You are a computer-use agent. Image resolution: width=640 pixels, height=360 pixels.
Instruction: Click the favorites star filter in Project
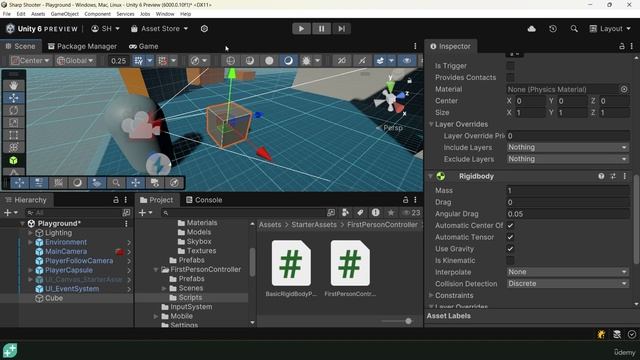pyautogui.click(x=391, y=212)
